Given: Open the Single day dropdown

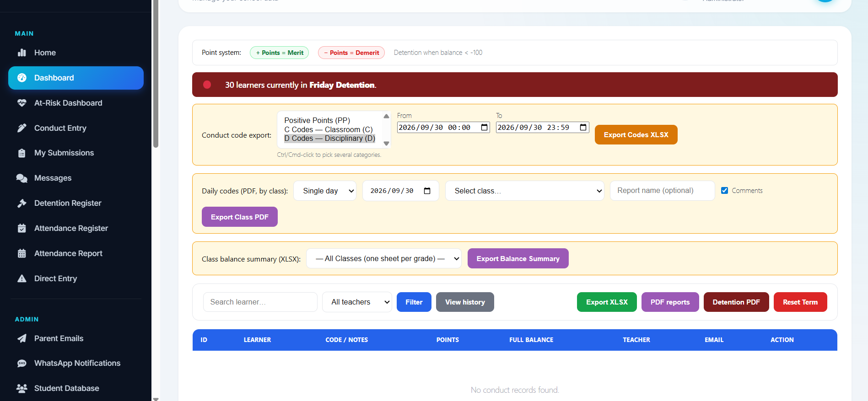Looking at the screenshot, I should [325, 191].
